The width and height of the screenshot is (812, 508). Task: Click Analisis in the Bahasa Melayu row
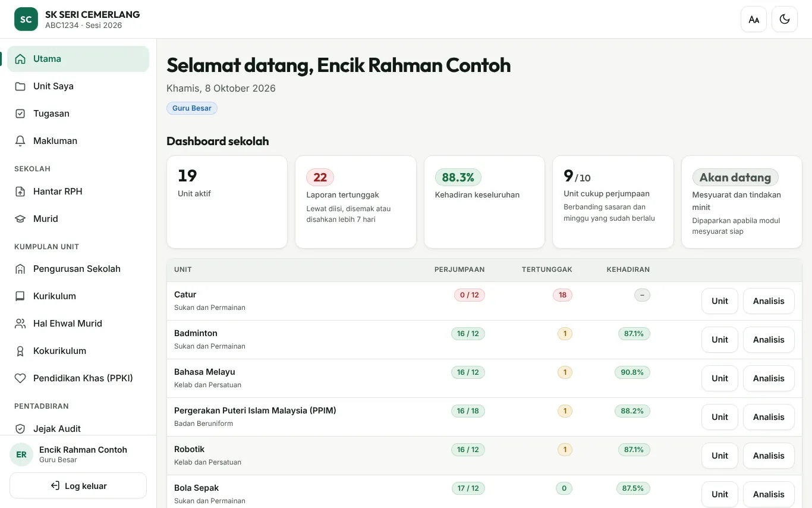point(769,378)
